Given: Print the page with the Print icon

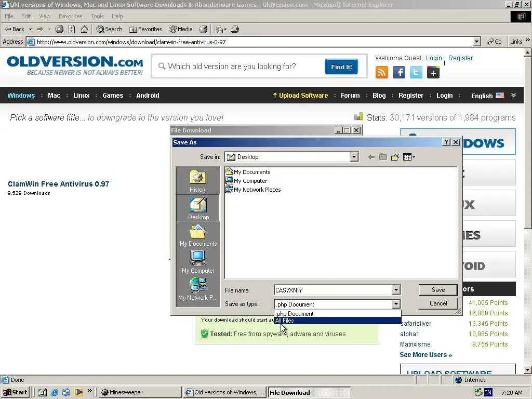Looking at the screenshot, I should point(235,29).
